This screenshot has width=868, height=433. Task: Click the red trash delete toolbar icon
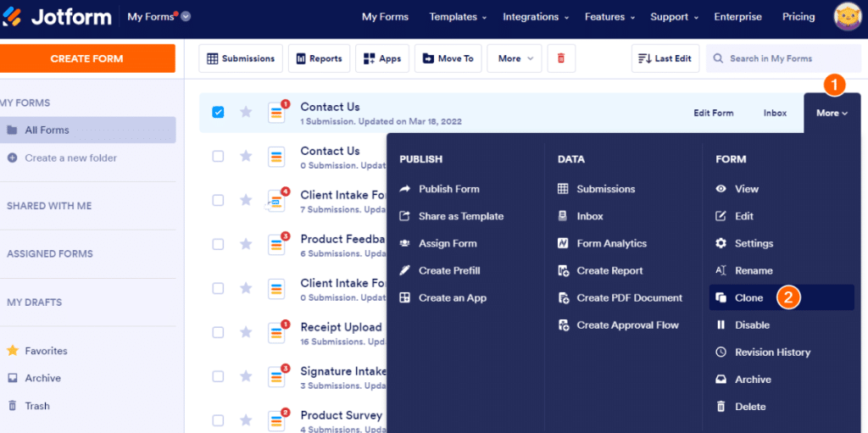click(x=561, y=58)
